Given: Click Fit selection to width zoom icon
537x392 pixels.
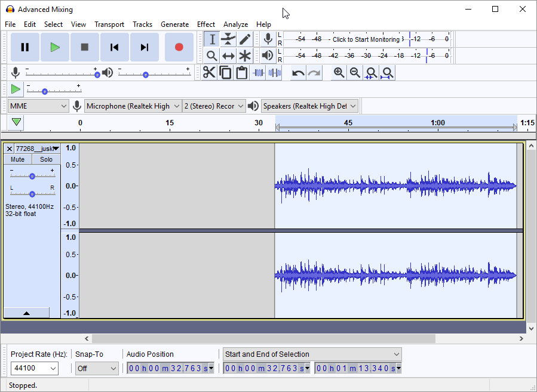Looking at the screenshot, I should pyautogui.click(x=371, y=73).
